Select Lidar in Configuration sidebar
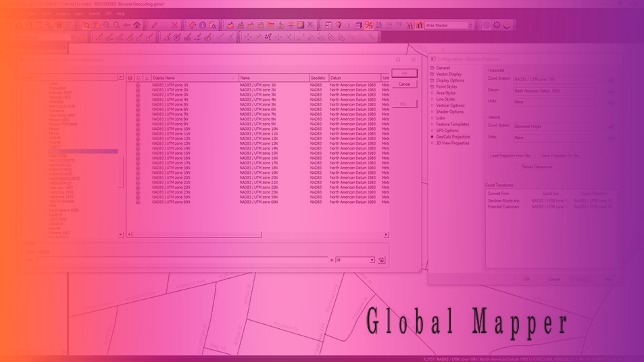Viewport: 644px width, 362px height. point(441,118)
